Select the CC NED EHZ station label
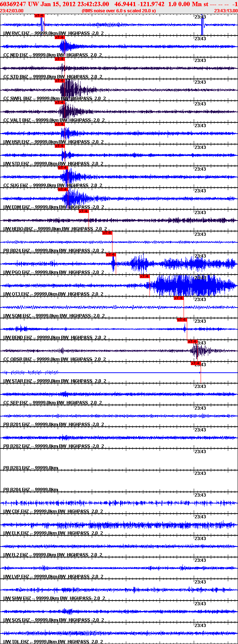The height and width of the screenshot is (644, 238). click(53, 55)
